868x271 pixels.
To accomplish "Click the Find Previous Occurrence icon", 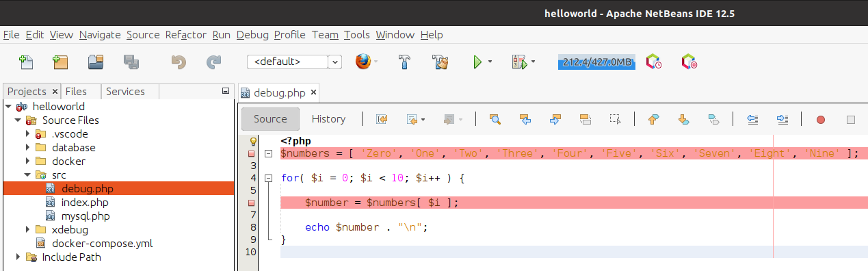I will click(x=525, y=119).
